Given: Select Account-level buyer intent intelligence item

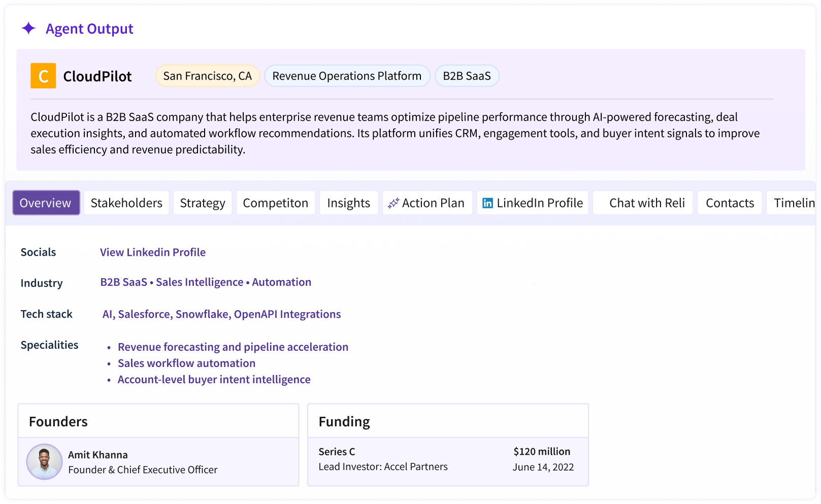Looking at the screenshot, I should (214, 380).
